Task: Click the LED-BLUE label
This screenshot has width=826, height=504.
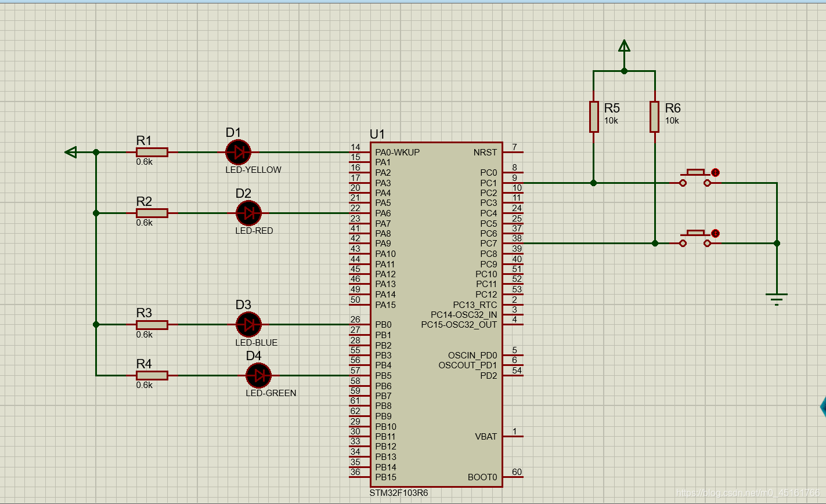Action: 256,343
